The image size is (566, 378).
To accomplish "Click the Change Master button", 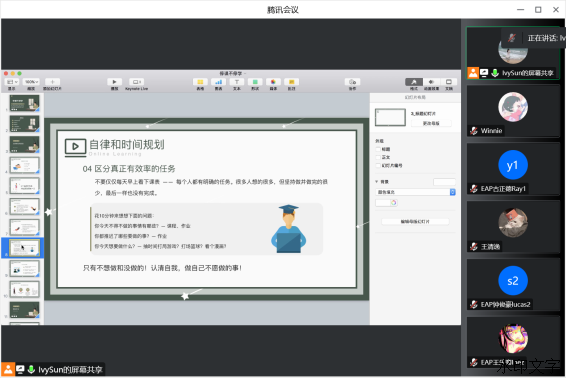I will pyautogui.click(x=431, y=123).
